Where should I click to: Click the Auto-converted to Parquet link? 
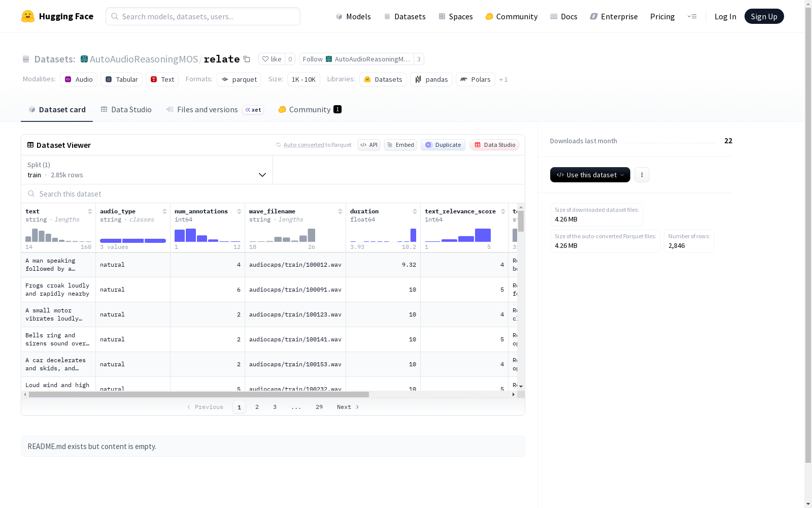318,145
